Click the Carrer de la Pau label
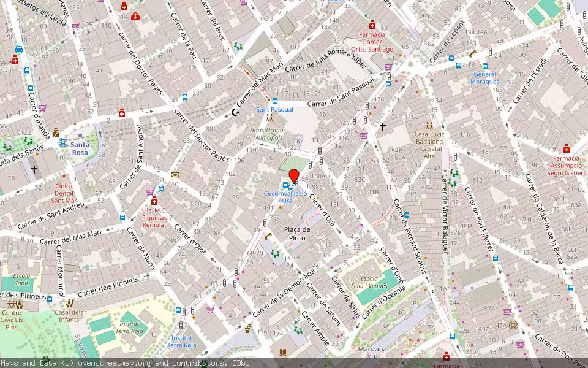Viewport: 588px width, 368px height. click(x=183, y=36)
